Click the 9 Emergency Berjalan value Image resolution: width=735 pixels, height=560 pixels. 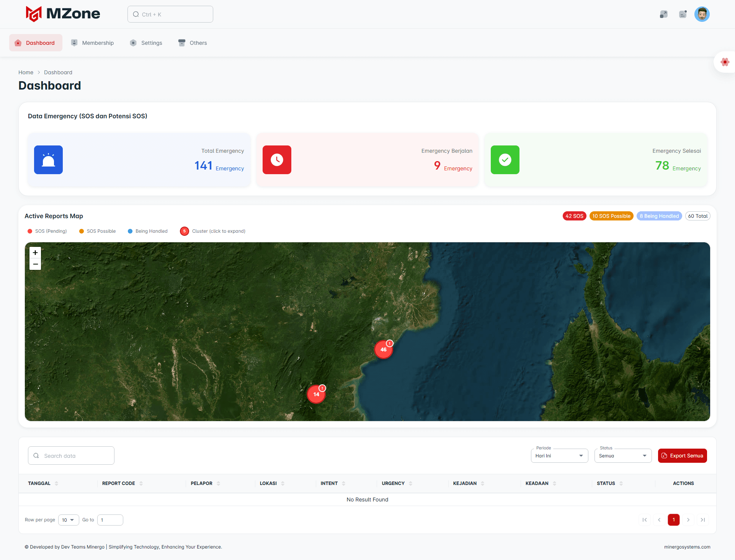click(453, 166)
